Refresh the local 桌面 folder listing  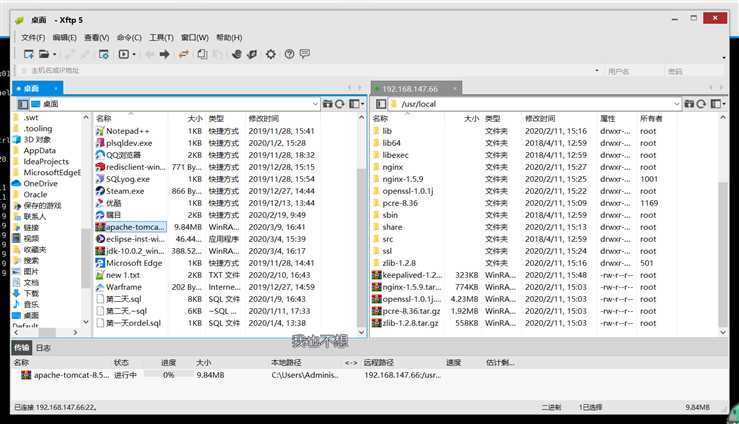point(340,104)
